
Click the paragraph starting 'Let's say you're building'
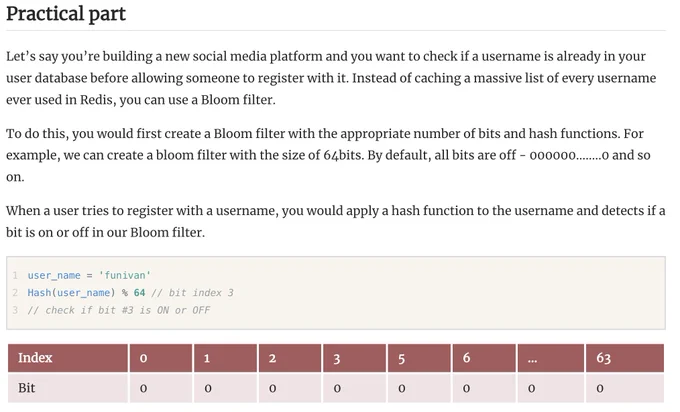(x=331, y=78)
